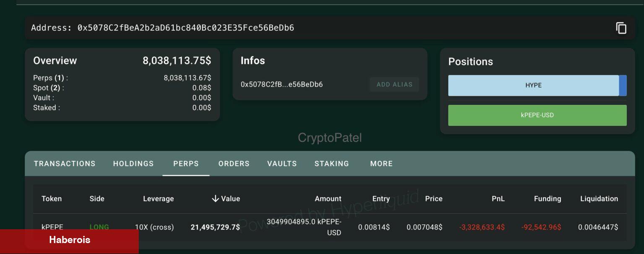Expand the More menu
This screenshot has height=254, width=644.
pyautogui.click(x=381, y=164)
